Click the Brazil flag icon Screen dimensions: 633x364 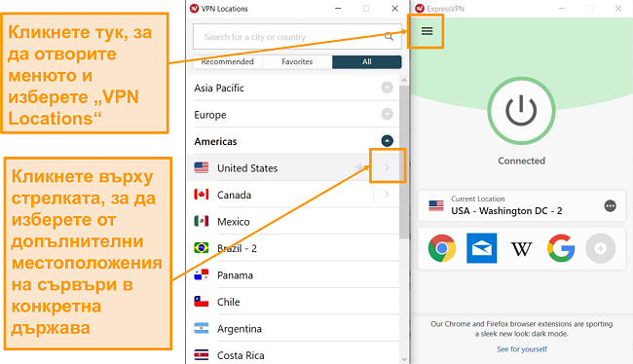point(201,248)
